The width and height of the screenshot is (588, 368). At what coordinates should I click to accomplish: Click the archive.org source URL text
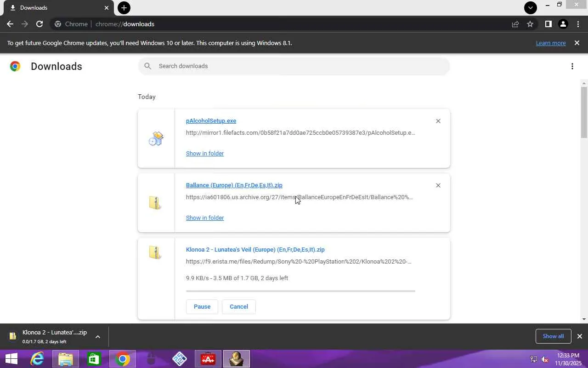point(300,197)
